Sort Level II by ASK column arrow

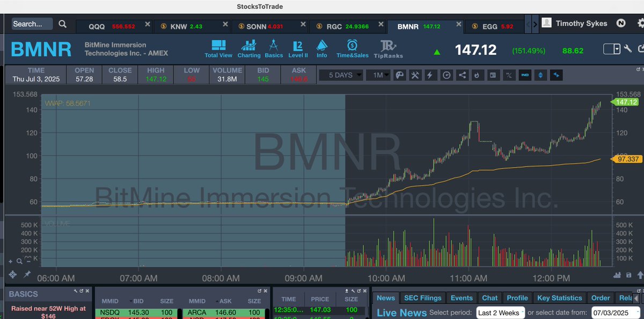(218, 301)
